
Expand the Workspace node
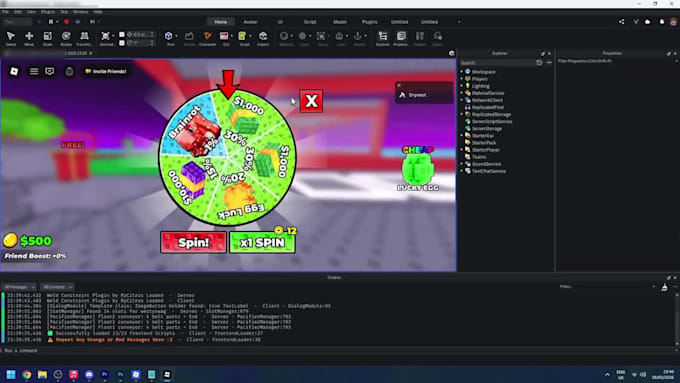pyautogui.click(x=462, y=72)
